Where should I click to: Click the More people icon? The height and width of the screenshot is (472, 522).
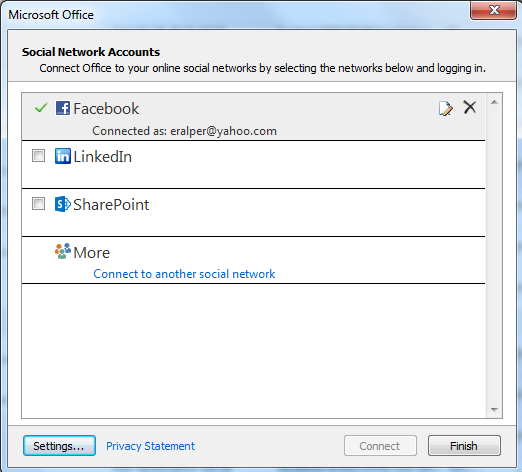pyautogui.click(x=63, y=251)
